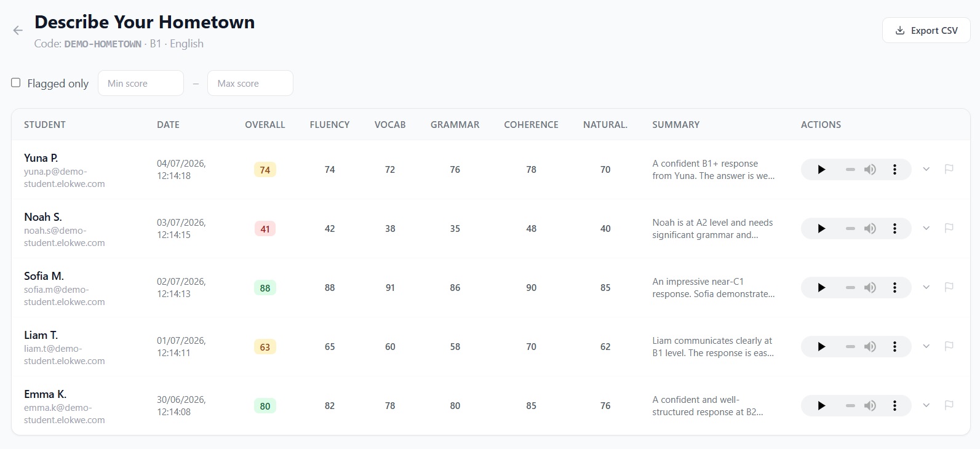The image size is (980, 449).
Task: Flag Liam T.'s submission
Action: click(949, 346)
